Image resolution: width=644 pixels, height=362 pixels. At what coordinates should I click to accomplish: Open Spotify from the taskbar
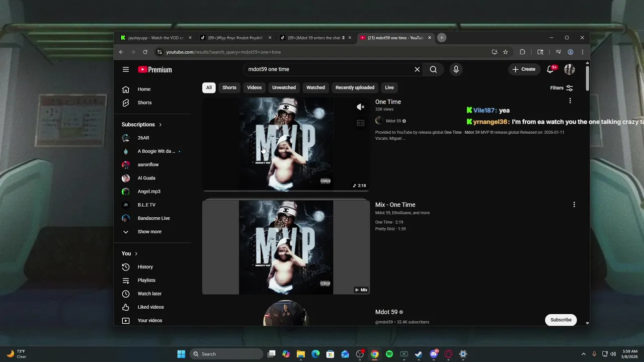pos(389,354)
